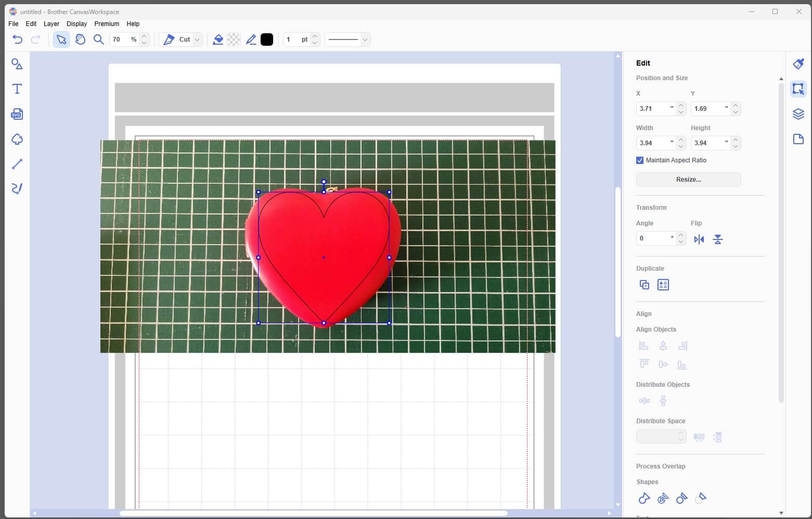Open the Premium menu
Image resolution: width=812 pixels, height=519 pixels.
107,24
